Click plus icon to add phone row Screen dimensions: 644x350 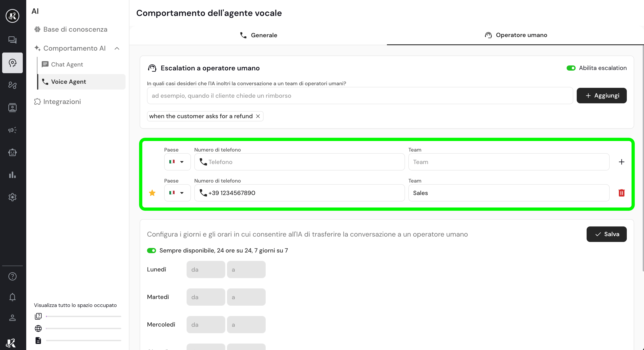point(621,162)
